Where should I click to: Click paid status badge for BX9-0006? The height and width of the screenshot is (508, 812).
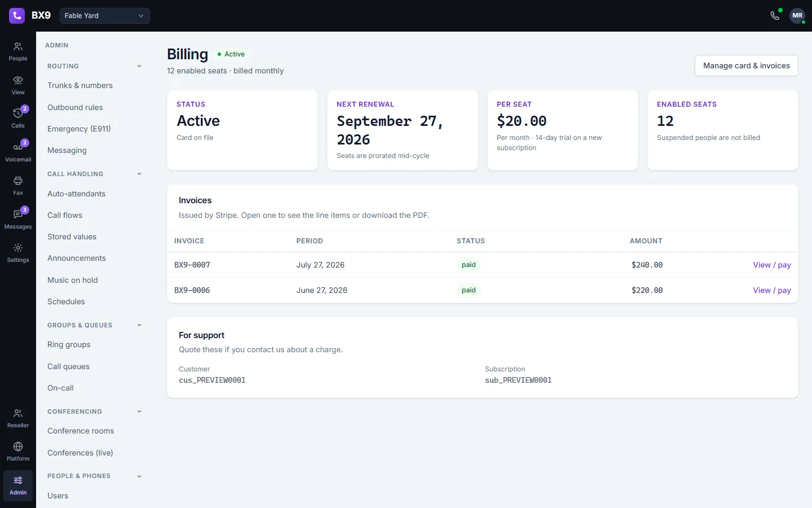pyautogui.click(x=469, y=290)
